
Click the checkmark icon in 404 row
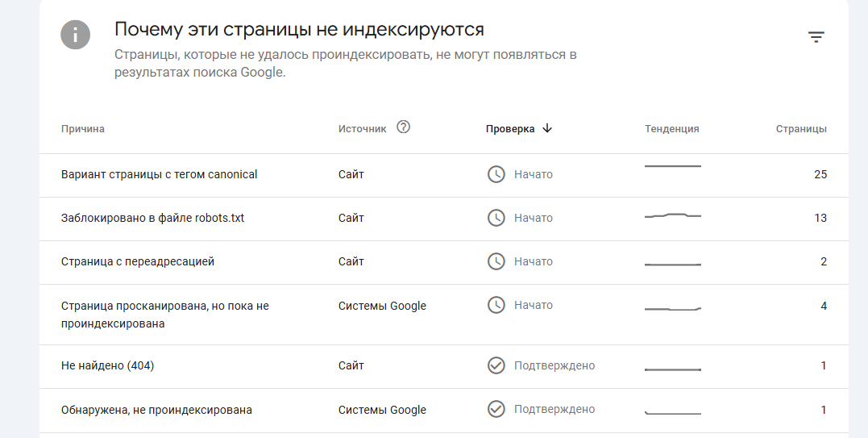(496, 365)
